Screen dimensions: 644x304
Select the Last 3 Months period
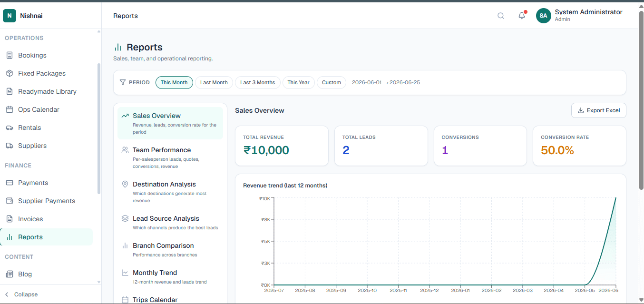pyautogui.click(x=258, y=82)
